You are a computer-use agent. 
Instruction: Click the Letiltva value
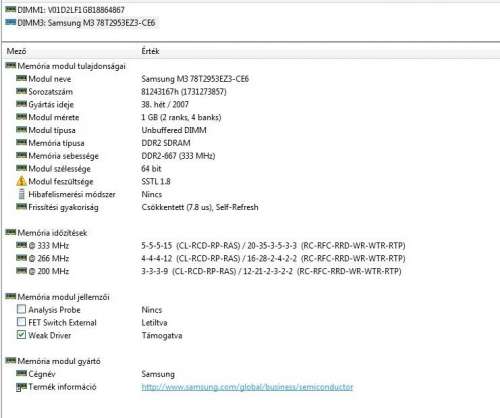click(154, 323)
